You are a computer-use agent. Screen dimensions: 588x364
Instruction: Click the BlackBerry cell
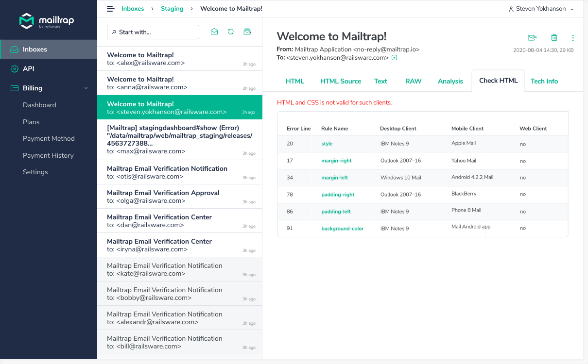click(x=464, y=194)
